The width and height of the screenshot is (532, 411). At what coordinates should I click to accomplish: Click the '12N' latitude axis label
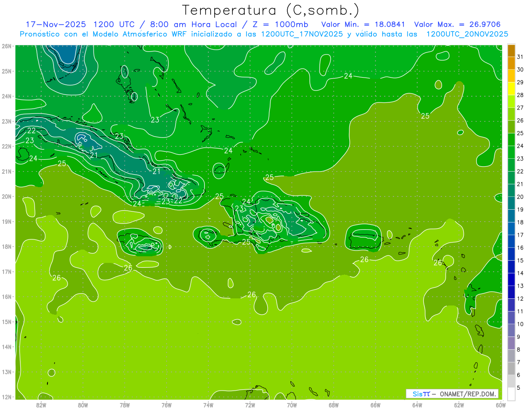(x=7, y=397)
